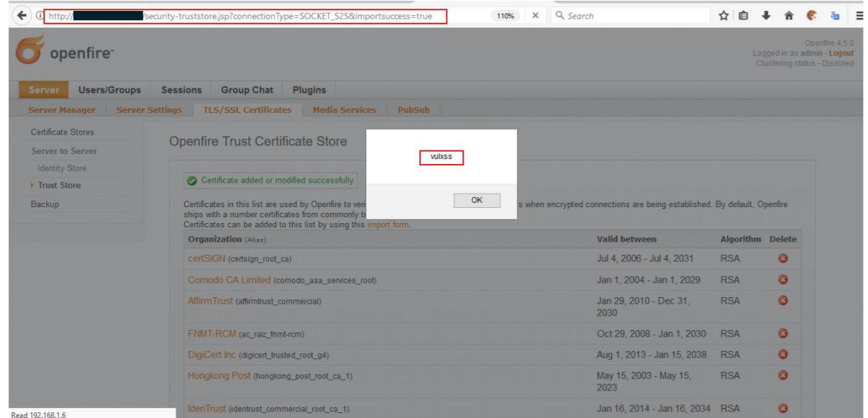
Task: Go to browser home icon
Action: point(789,16)
